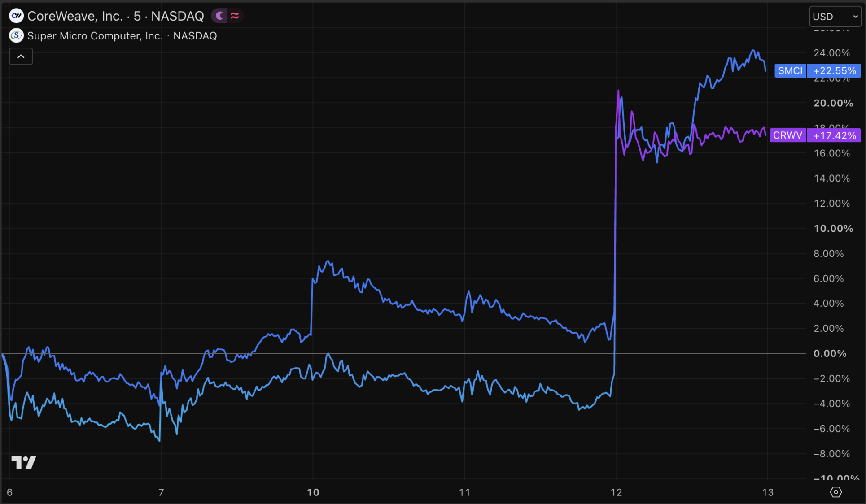Click the purple moon post-market session icon
The height and width of the screenshot is (504, 866).
tap(219, 16)
